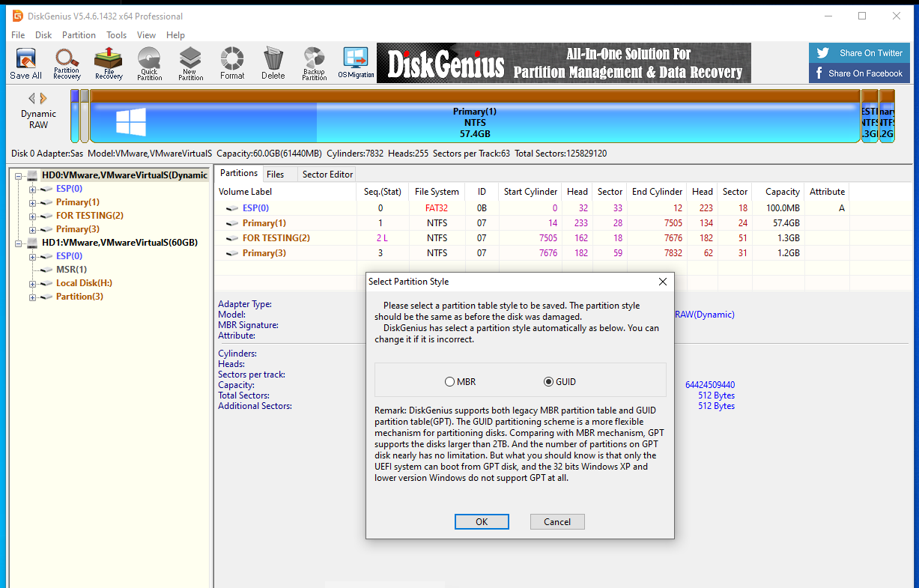Click drive icon of Primary(3) table row
Image resolution: width=919 pixels, height=588 pixels.
232,253
